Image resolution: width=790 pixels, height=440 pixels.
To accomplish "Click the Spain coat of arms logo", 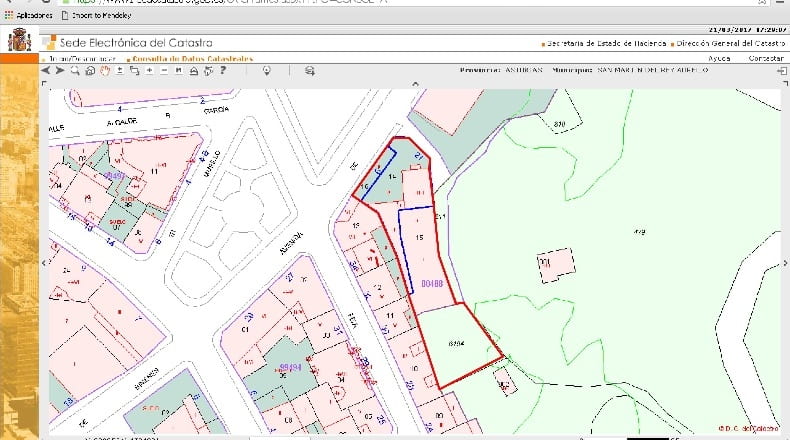I will pyautogui.click(x=19, y=40).
